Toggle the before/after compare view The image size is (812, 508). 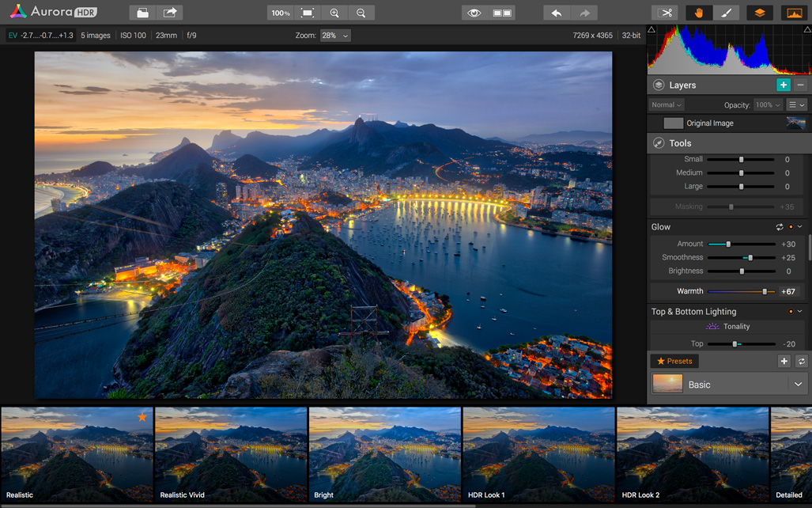point(502,13)
